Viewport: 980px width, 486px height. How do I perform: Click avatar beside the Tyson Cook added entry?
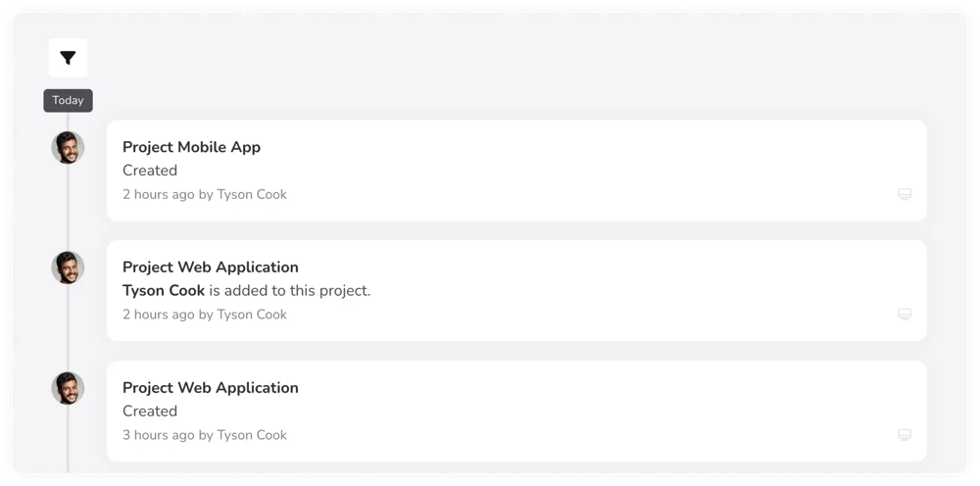pyautogui.click(x=68, y=267)
